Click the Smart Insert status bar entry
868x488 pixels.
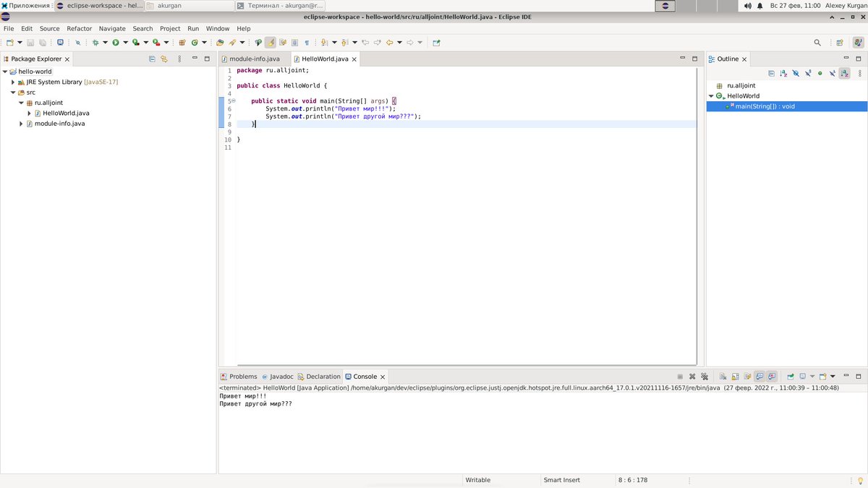[x=561, y=480]
